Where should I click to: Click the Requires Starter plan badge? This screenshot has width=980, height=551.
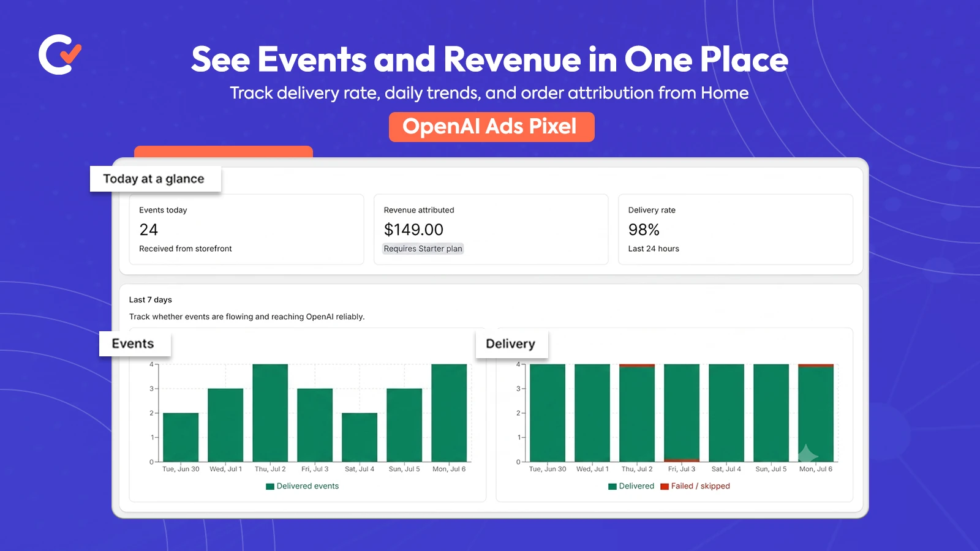(423, 249)
